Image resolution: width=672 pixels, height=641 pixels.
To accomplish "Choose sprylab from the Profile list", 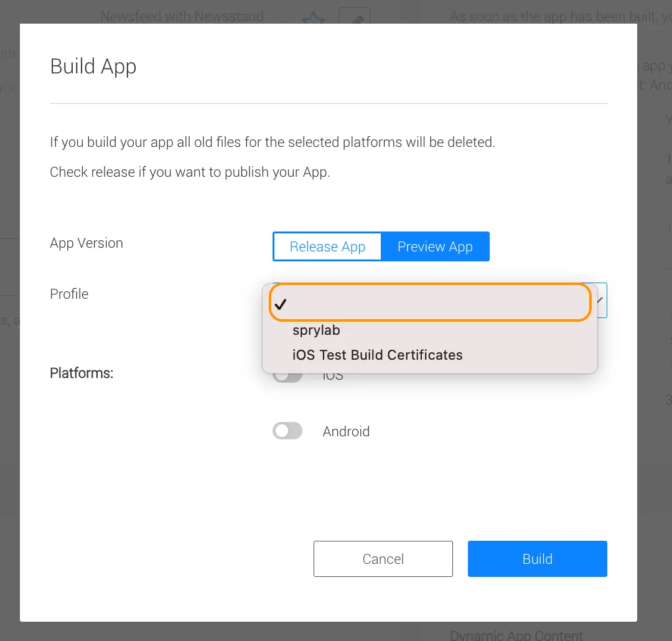I will tap(430, 330).
